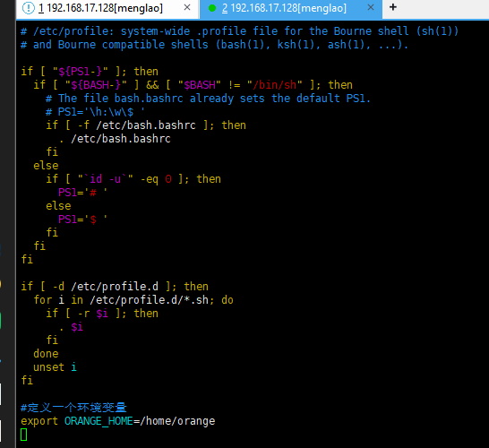Click line 'if [ "`id -u`" -eq 0 ]; then'
Image resolution: width=489 pixels, height=448 pixels.
click(133, 179)
